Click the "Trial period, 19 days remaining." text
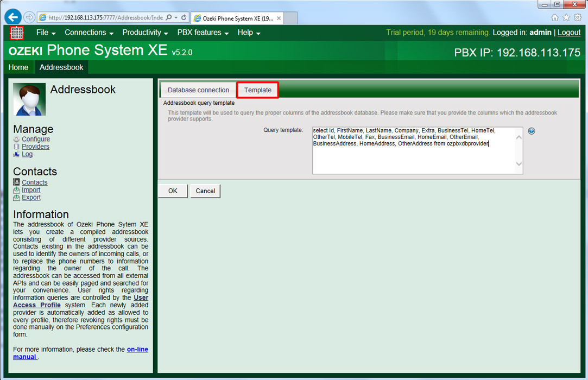The image size is (588, 380). click(438, 33)
